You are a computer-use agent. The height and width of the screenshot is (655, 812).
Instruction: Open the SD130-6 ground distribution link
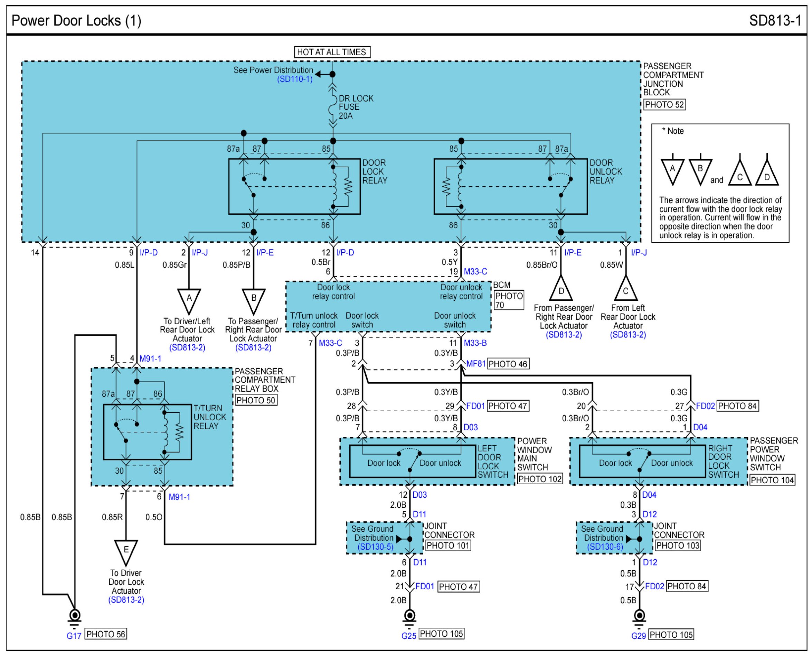tap(605, 547)
